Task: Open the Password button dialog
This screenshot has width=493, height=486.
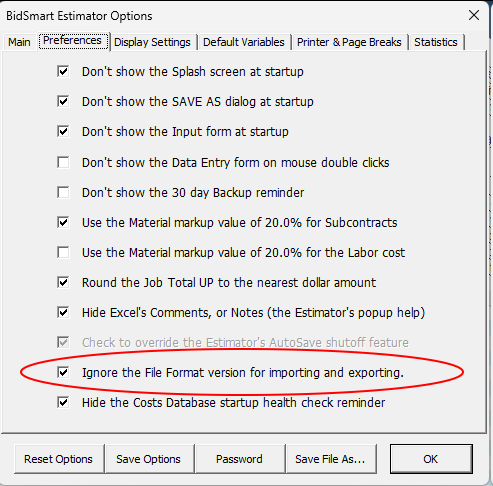Action: pyautogui.click(x=239, y=459)
